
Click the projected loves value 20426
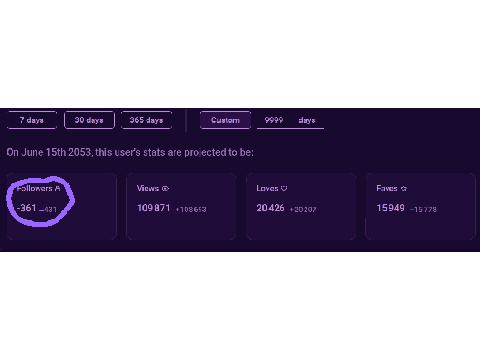270,208
